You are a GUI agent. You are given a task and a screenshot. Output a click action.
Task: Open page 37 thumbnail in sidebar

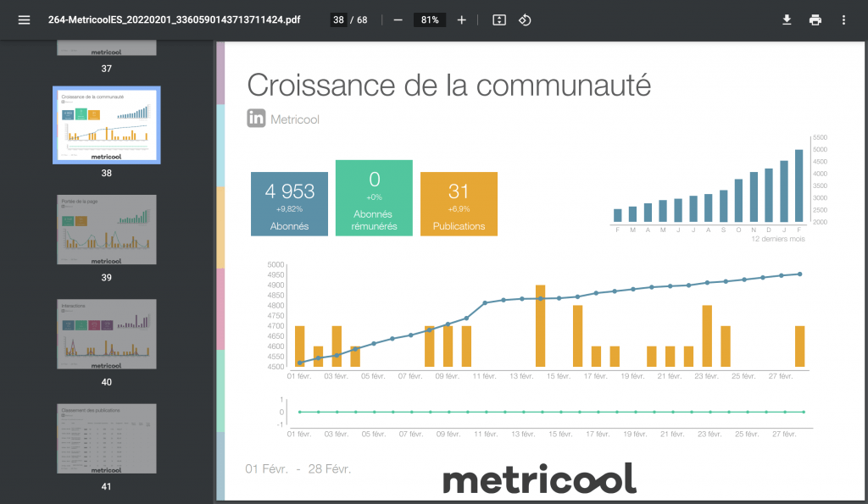[x=106, y=49]
